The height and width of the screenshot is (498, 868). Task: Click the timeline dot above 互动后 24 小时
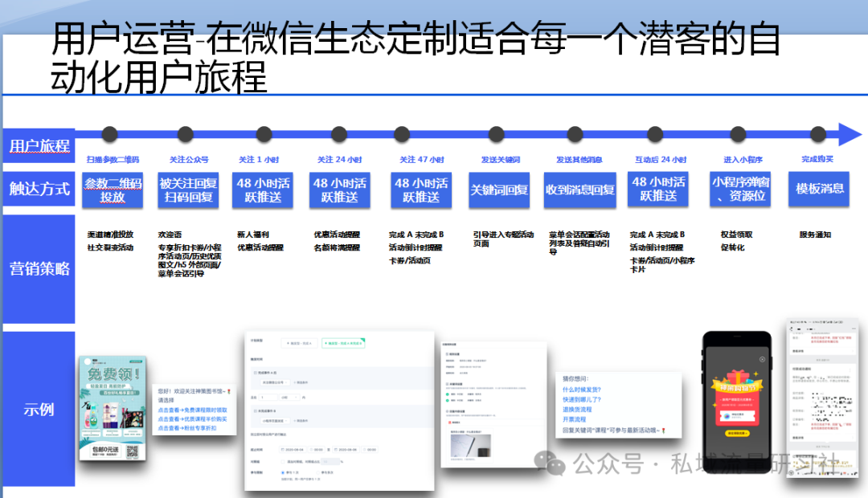coord(655,134)
